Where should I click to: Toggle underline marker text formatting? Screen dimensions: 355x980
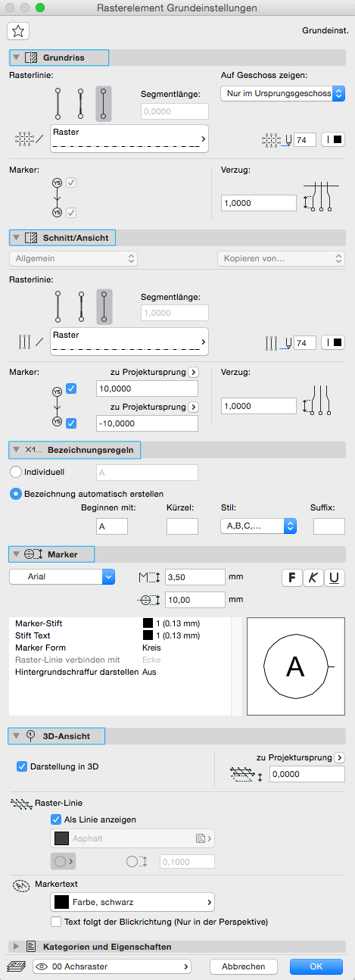click(x=335, y=578)
